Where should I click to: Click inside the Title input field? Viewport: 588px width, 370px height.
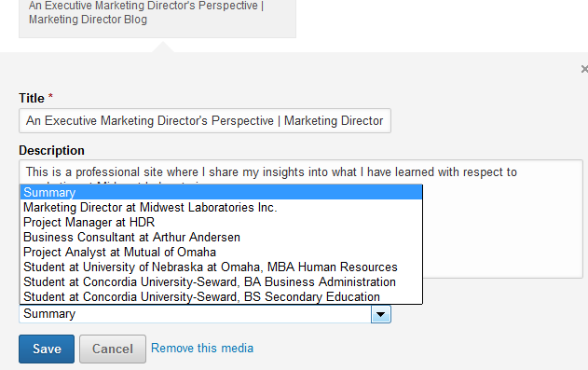(x=205, y=121)
